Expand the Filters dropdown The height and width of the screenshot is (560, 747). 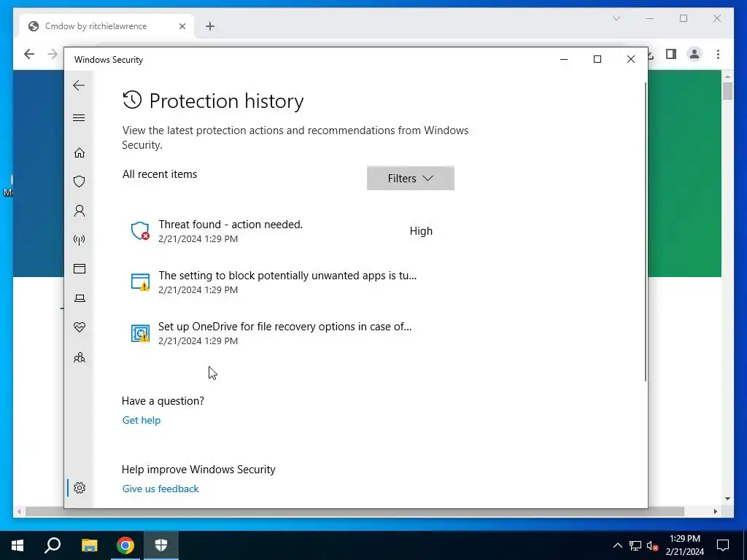410,178
